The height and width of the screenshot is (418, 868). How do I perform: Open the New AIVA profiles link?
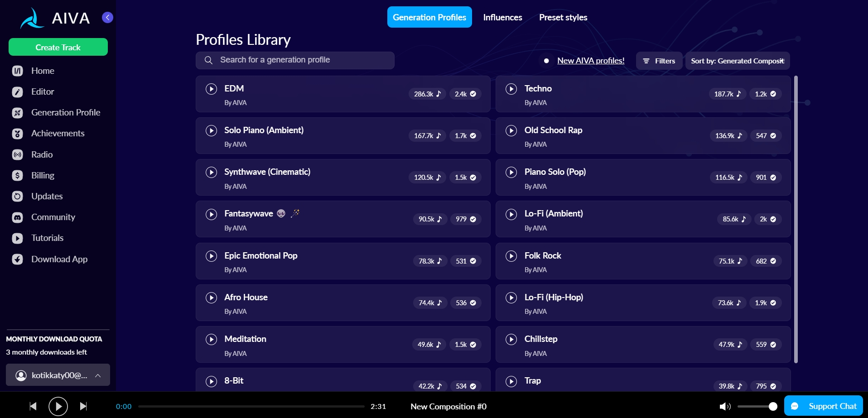(590, 61)
